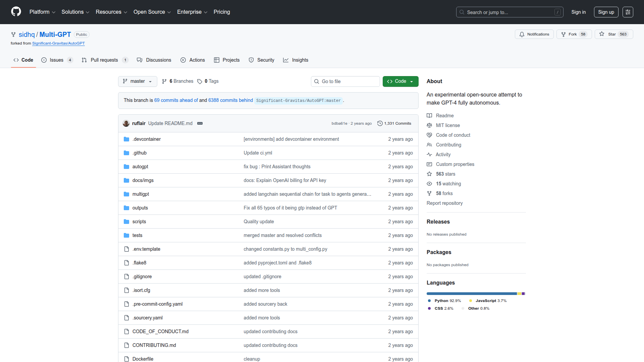Open the master branch dropdown
The image size is (644, 362).
(x=137, y=81)
